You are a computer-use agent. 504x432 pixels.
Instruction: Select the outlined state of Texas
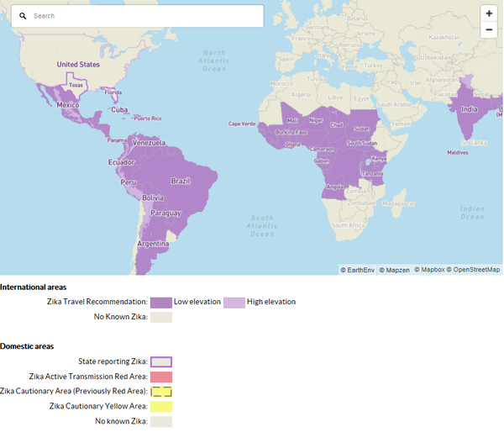pyautogui.click(x=76, y=85)
